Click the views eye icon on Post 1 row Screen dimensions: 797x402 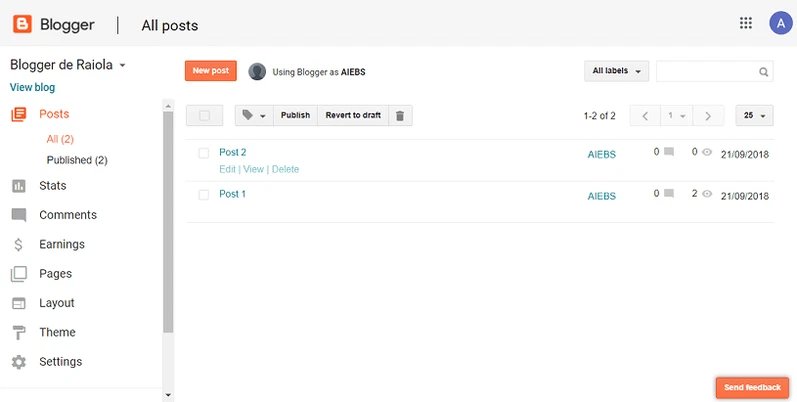click(x=707, y=194)
